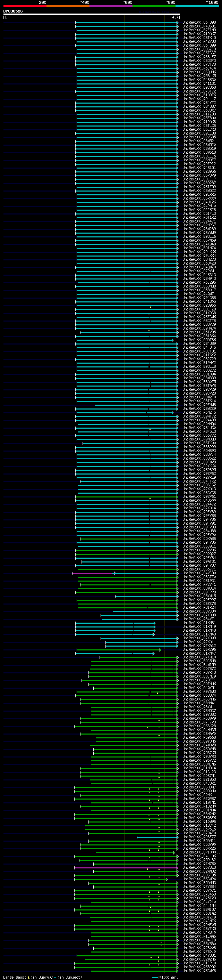
Task: Select hit label UniRef100_Q9HF05
Action: [x=199, y=925]
